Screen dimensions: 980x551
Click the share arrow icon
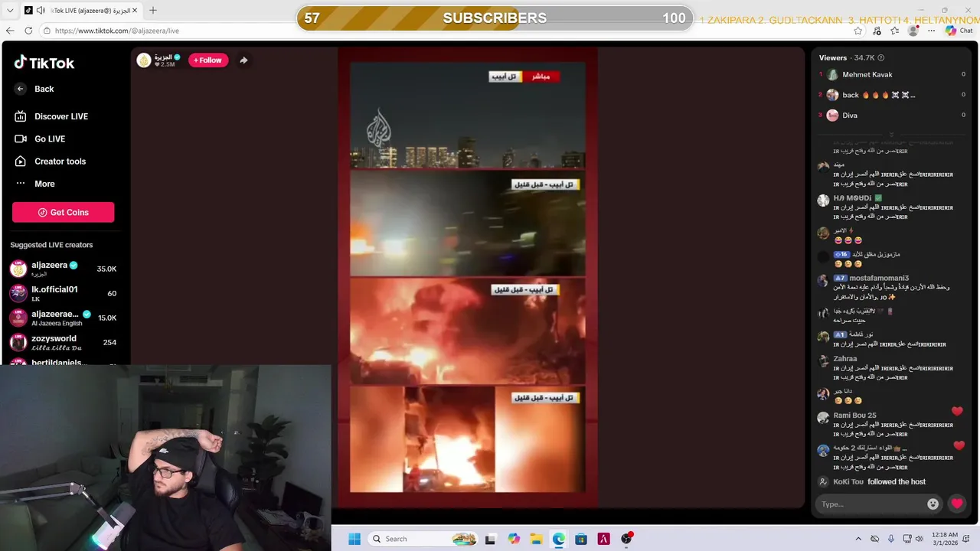(243, 60)
